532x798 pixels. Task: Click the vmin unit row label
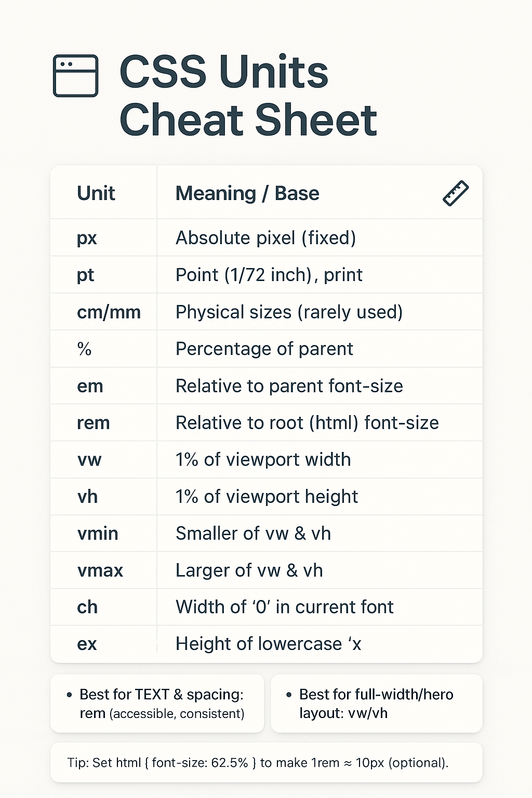pyautogui.click(x=98, y=534)
